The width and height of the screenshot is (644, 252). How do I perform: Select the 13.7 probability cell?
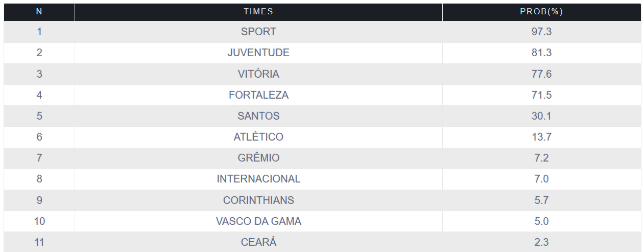541,137
